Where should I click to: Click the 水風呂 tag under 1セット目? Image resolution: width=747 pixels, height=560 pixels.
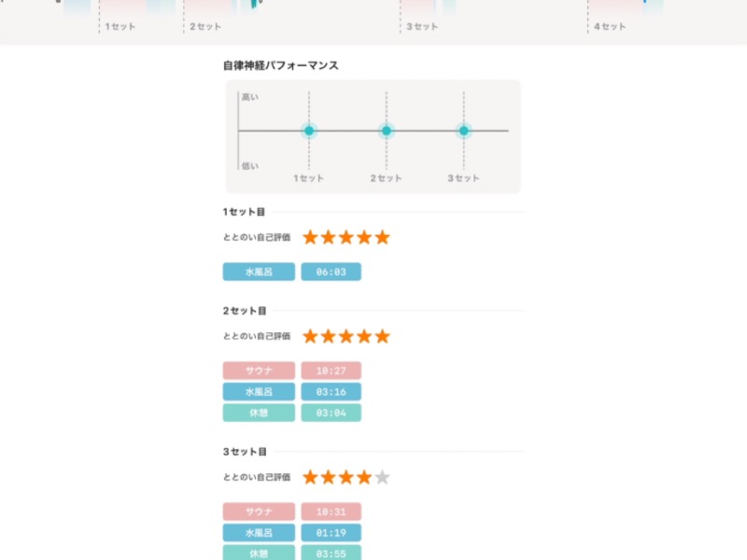coord(259,272)
